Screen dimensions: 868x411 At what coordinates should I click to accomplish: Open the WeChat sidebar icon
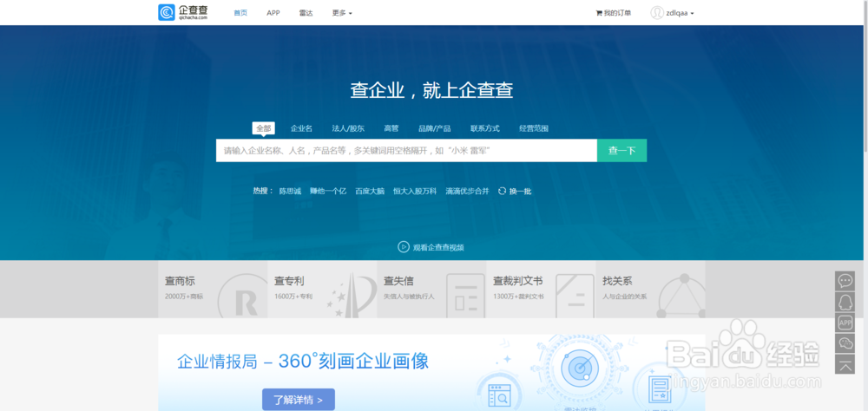click(845, 343)
